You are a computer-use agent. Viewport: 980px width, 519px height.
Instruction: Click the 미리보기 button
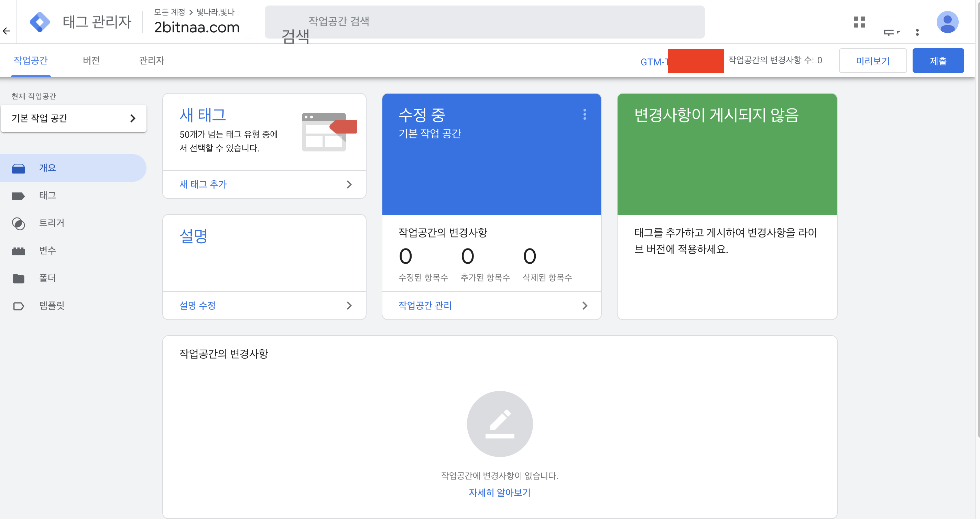pyautogui.click(x=872, y=61)
